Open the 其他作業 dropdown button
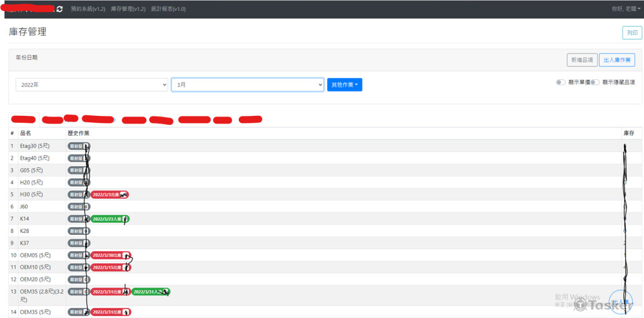644x318 pixels. tap(345, 85)
